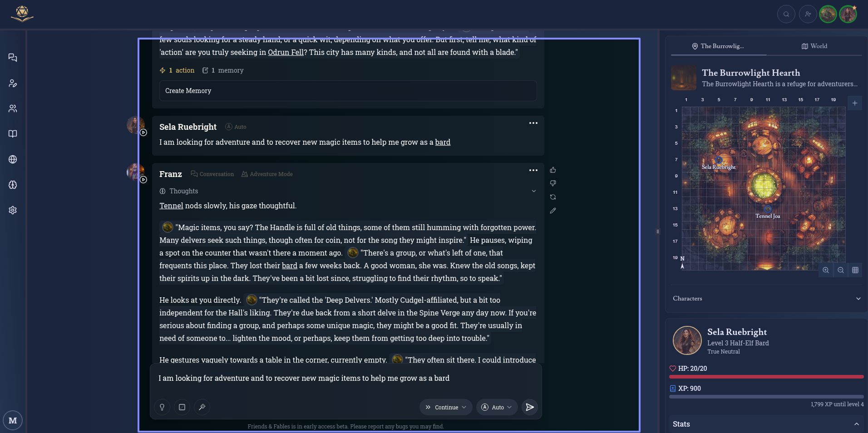Follow the Odrun Fell link
This screenshot has width=868, height=433.
(x=286, y=52)
